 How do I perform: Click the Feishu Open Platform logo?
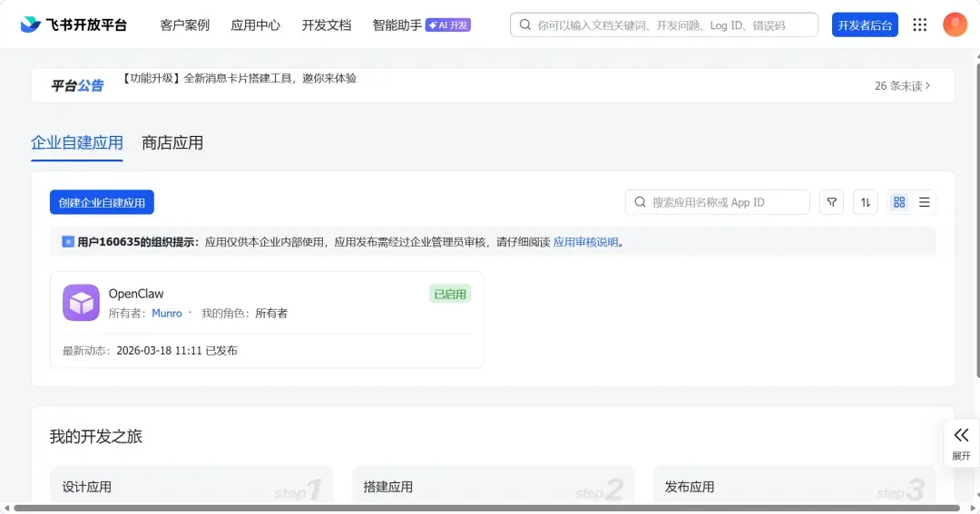pyautogui.click(x=73, y=24)
